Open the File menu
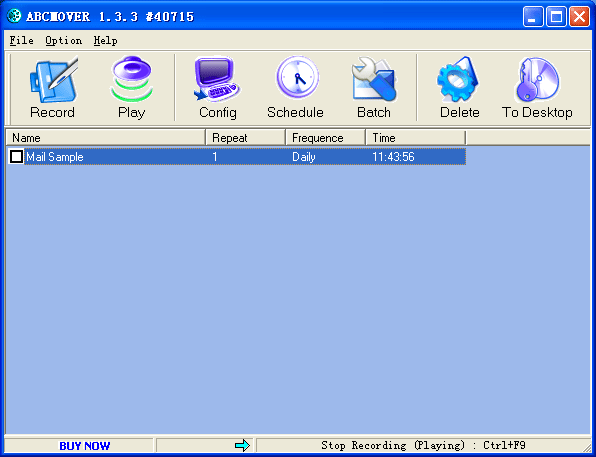The height and width of the screenshot is (457, 596). pyautogui.click(x=22, y=40)
